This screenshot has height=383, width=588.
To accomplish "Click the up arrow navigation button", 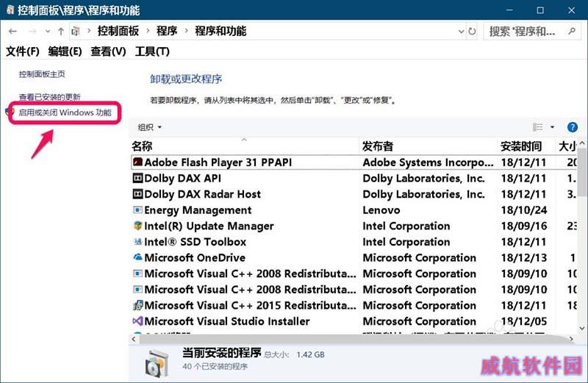I will coord(60,32).
